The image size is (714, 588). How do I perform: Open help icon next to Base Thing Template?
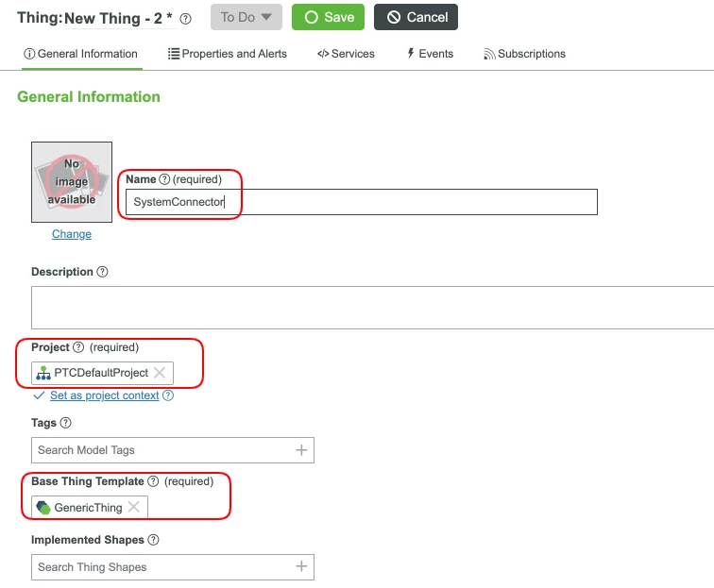coord(153,481)
